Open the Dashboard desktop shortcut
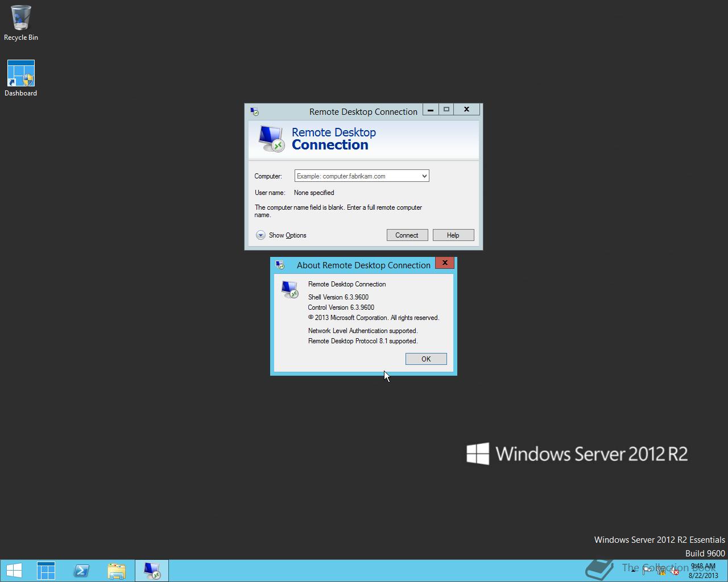This screenshot has height=582, width=728. 20,78
